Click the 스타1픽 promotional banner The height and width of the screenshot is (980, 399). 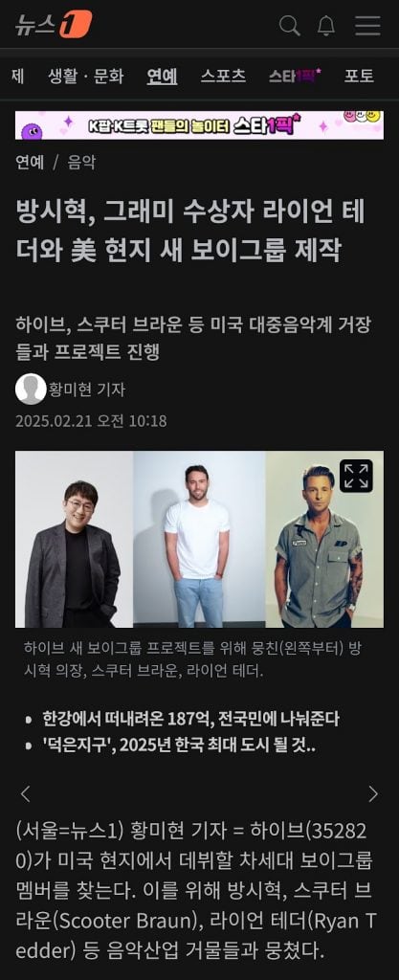click(x=199, y=125)
